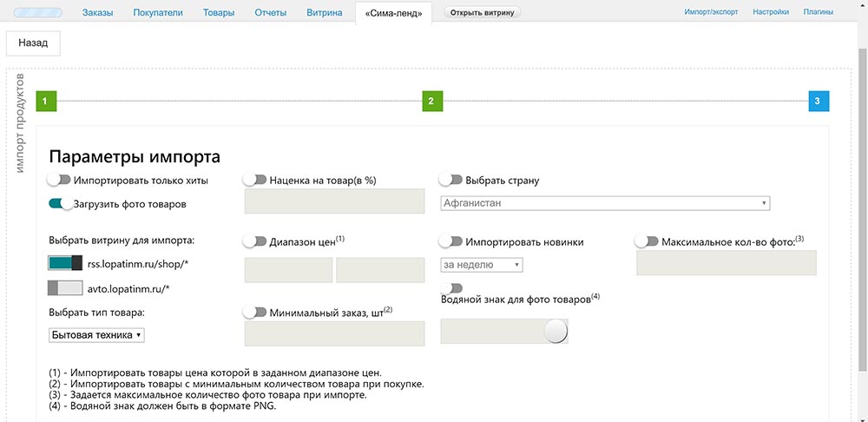Image resolution: width=868 pixels, height=422 pixels.
Task: Click step 1 marker in import progress
Action: point(46,102)
